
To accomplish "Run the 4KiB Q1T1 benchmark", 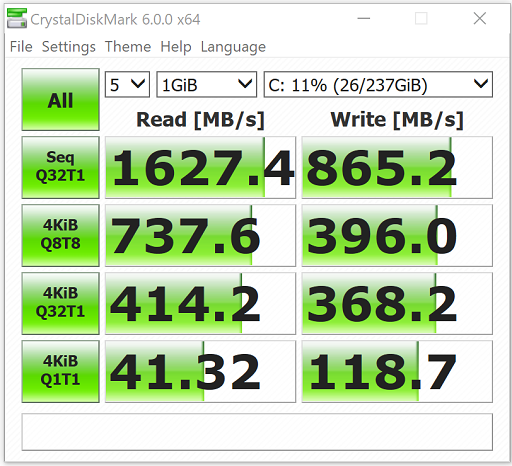I will click(60, 371).
